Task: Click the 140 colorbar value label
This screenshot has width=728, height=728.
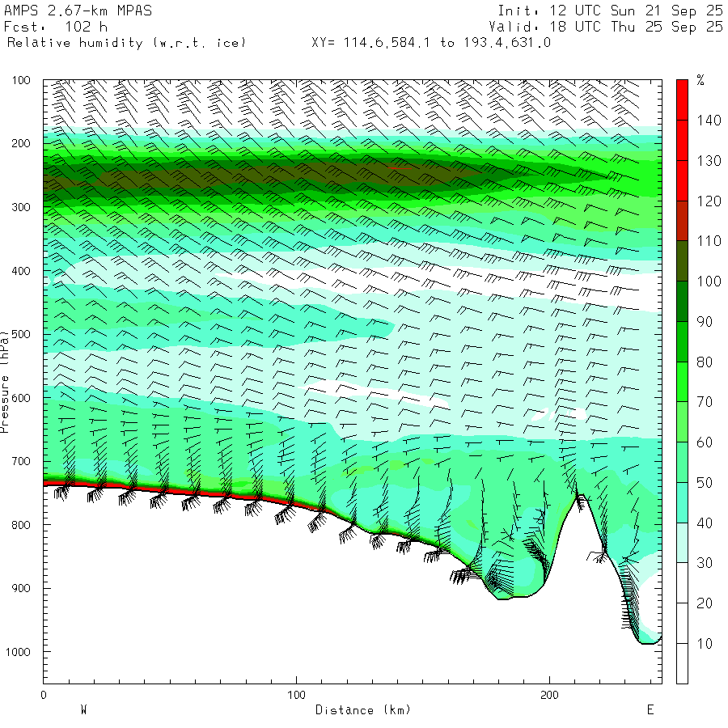Action: click(709, 121)
